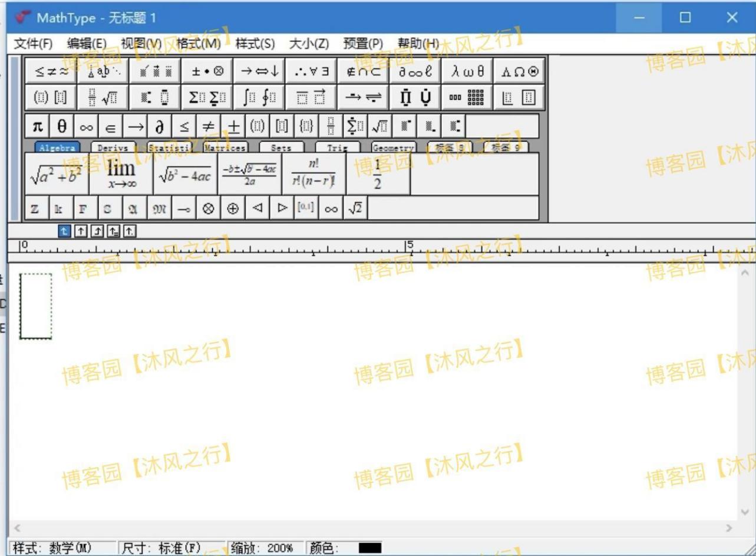Image resolution: width=756 pixels, height=556 pixels.
Task: Open the relational symbols ≤≠≈ palette
Action: pos(51,71)
